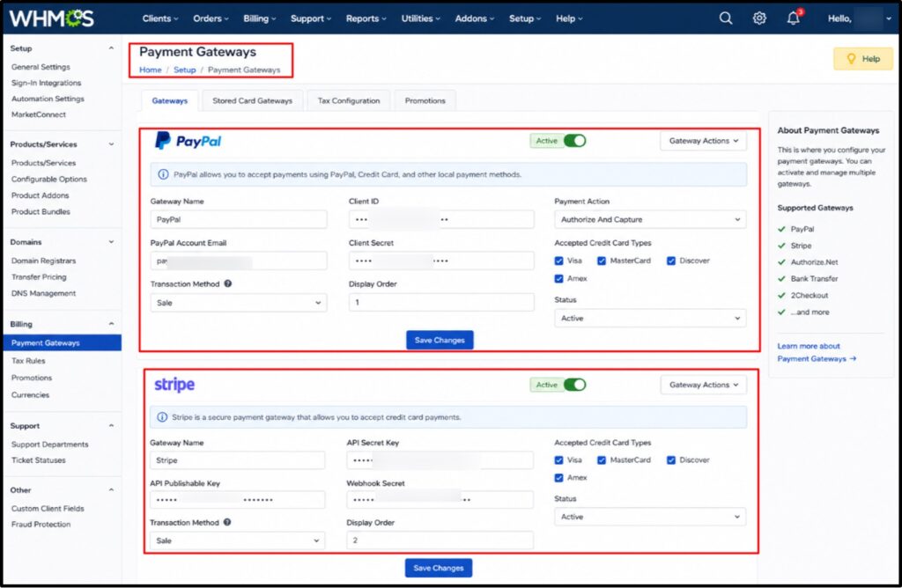Screen dimensions: 902x588
Task: Expand the Products/Services sidebar section
Action: pyautogui.click(x=111, y=144)
